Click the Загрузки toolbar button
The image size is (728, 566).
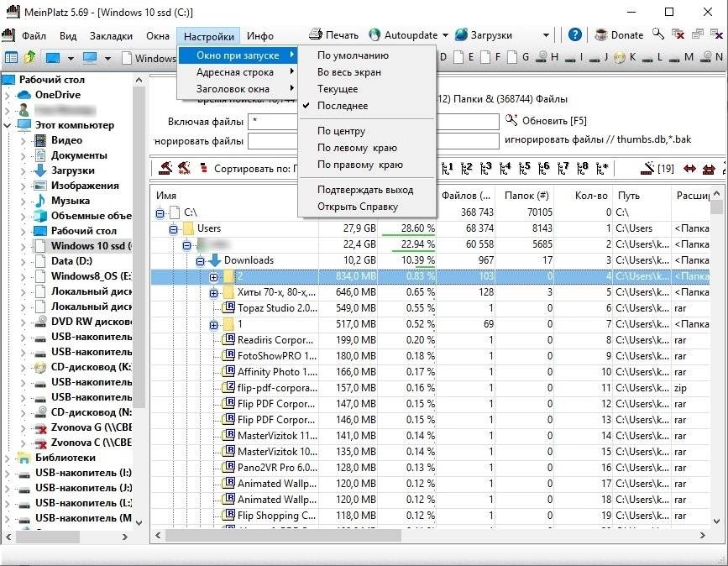(x=484, y=34)
